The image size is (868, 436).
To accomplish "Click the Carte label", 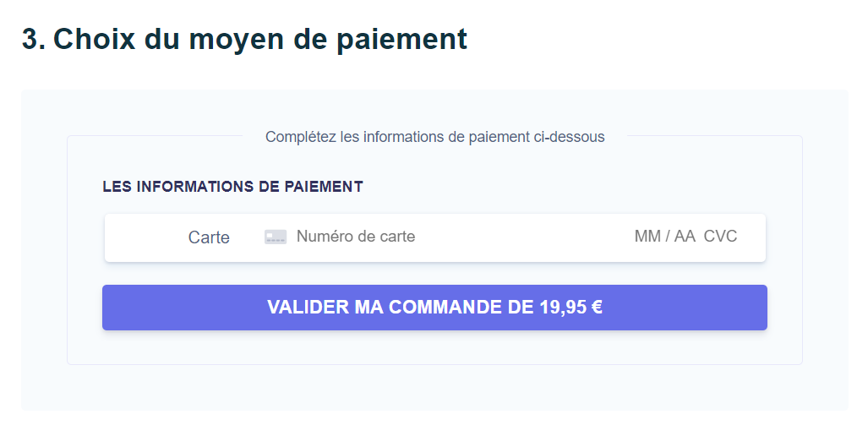I will [x=209, y=237].
